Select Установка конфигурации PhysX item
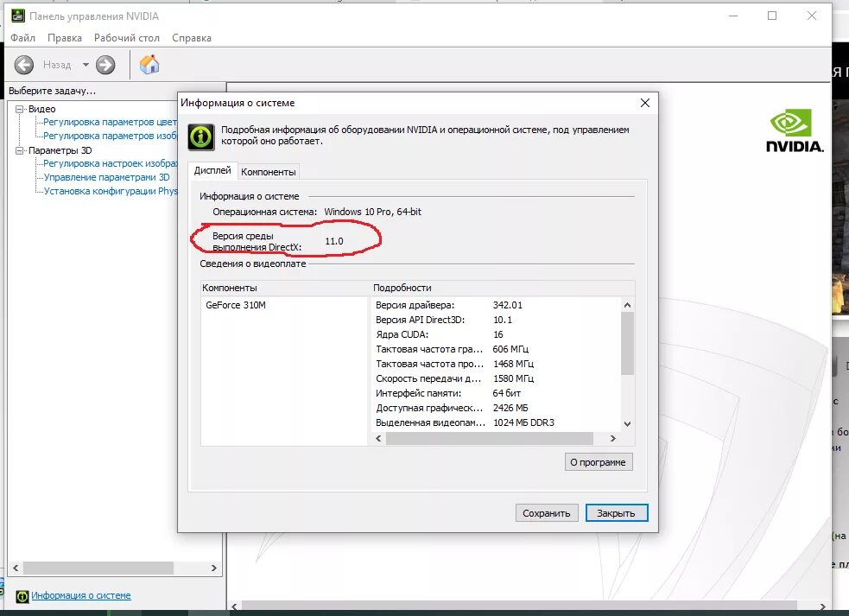The image size is (849, 616). pos(110,191)
